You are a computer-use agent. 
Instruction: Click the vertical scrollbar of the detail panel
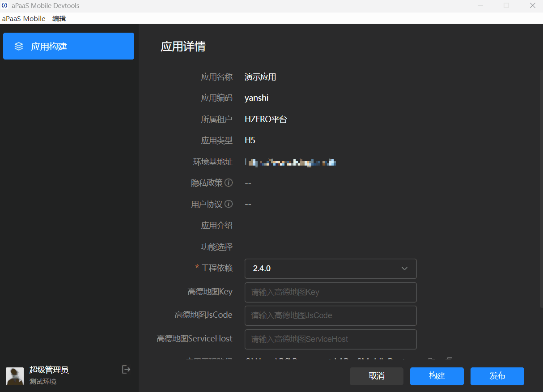coord(541,188)
